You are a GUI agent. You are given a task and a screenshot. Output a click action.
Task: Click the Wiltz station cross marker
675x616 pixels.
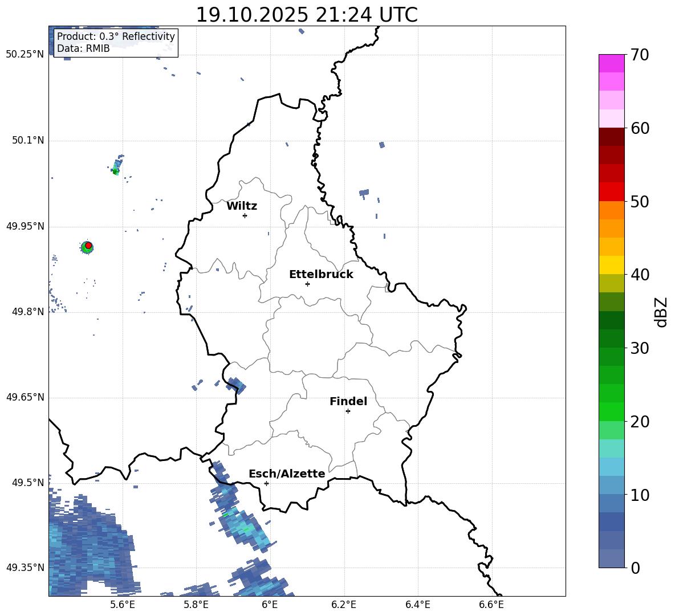pos(245,215)
